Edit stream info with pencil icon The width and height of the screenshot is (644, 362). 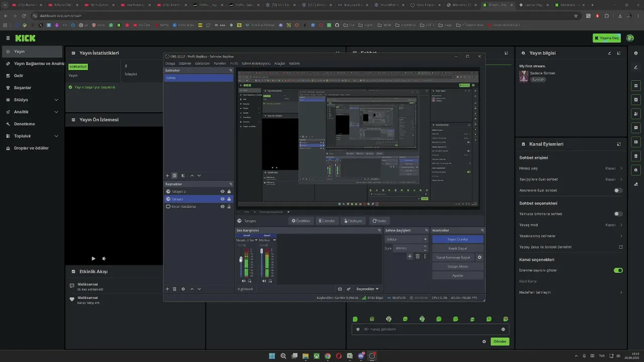pos(610,53)
